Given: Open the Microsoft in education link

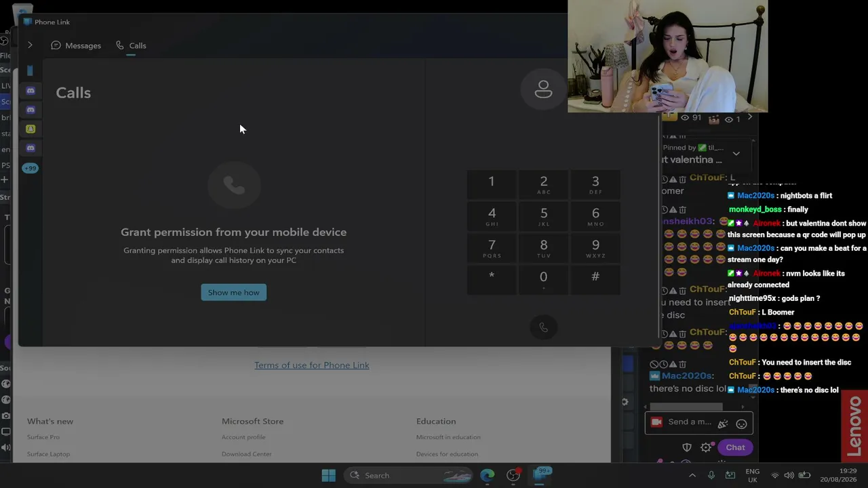Looking at the screenshot, I should click(448, 437).
